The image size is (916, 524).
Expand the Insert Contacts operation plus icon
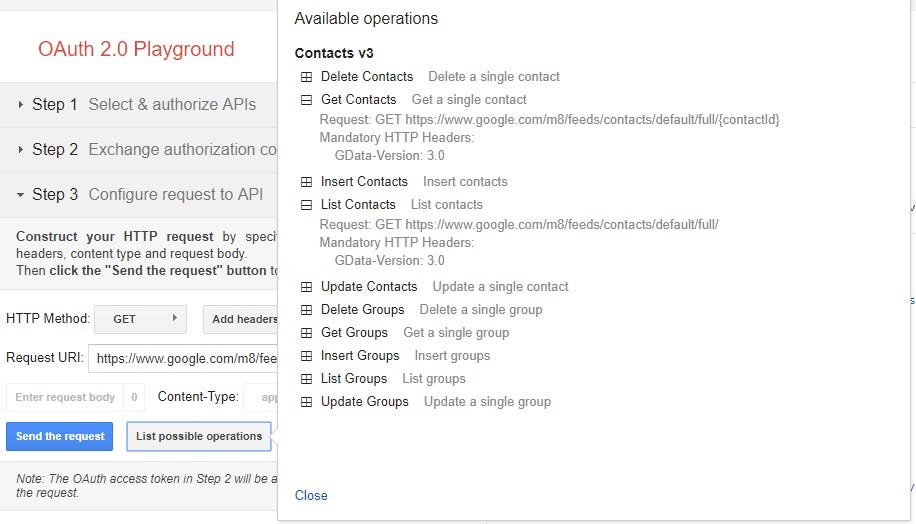[x=306, y=182]
